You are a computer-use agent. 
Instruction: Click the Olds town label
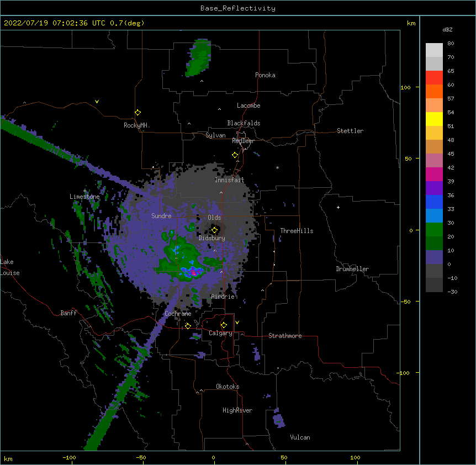(x=214, y=218)
